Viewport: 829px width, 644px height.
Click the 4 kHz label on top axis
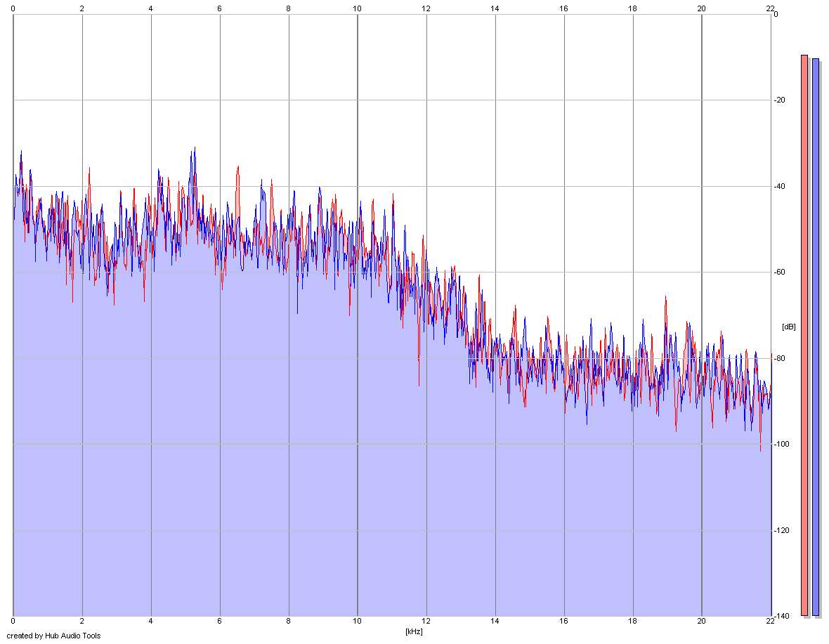pyautogui.click(x=150, y=8)
